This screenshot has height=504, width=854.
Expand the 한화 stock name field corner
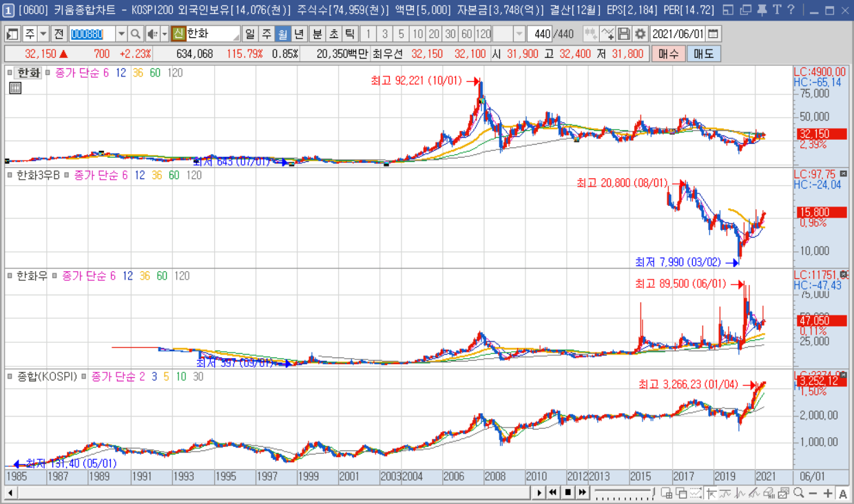click(x=236, y=36)
